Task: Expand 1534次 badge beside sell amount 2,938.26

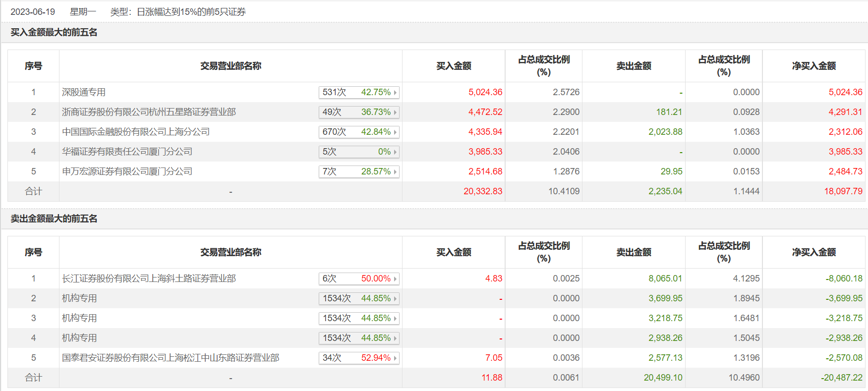Action: [x=359, y=338]
